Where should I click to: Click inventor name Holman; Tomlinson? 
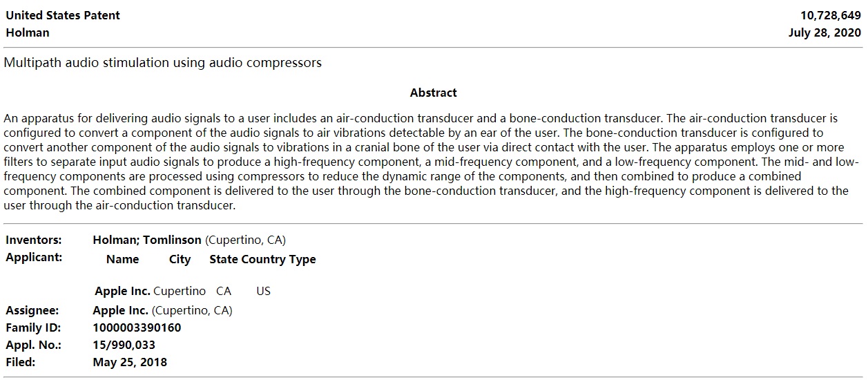point(147,240)
